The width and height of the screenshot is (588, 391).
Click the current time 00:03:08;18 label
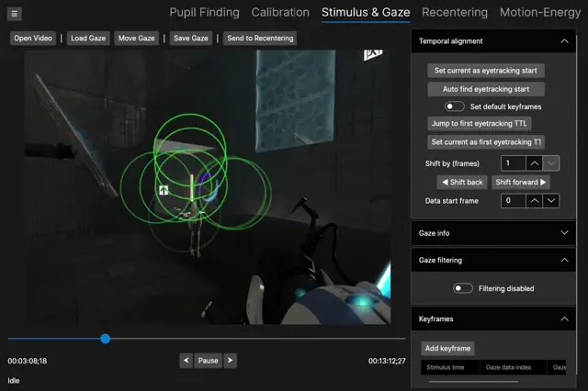click(x=28, y=361)
